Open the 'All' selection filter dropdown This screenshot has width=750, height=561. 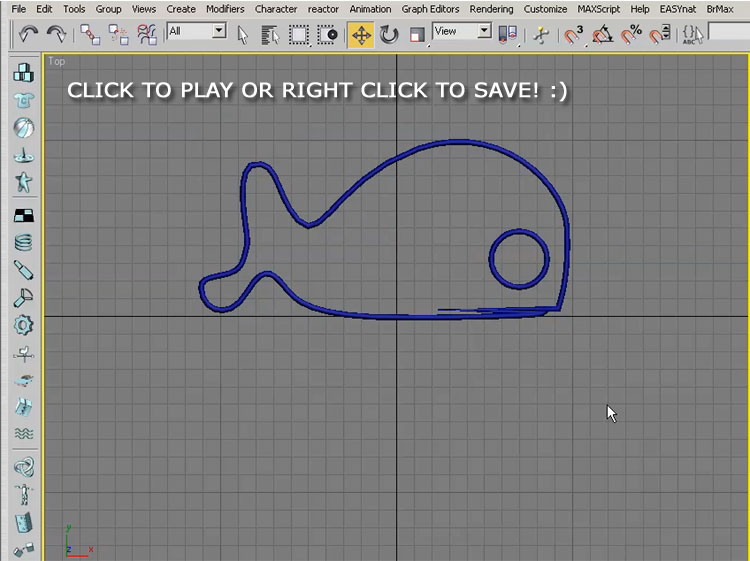(218, 31)
